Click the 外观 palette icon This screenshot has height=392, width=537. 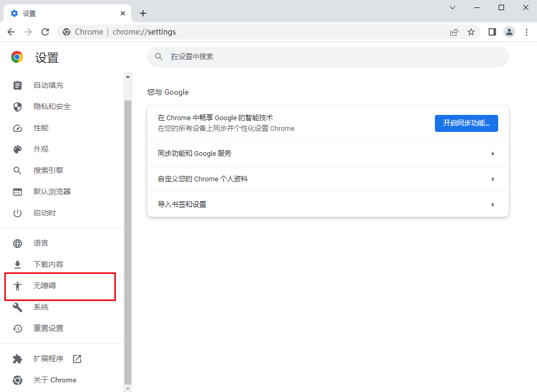18,149
